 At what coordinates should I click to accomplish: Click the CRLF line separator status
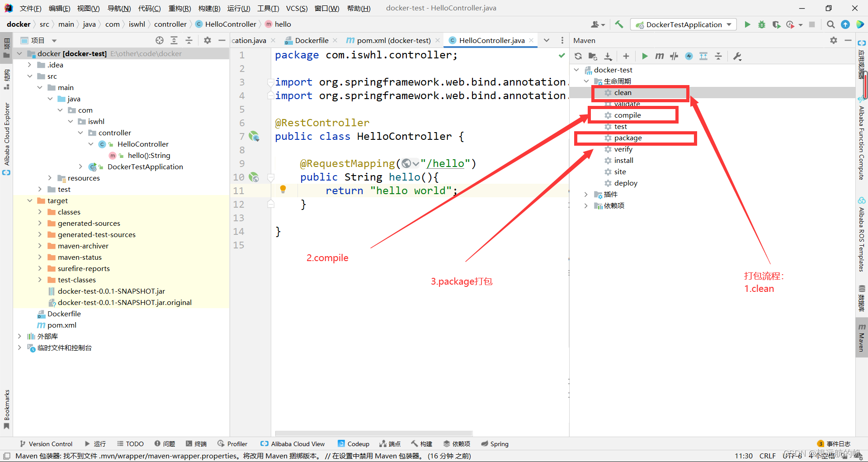767,456
